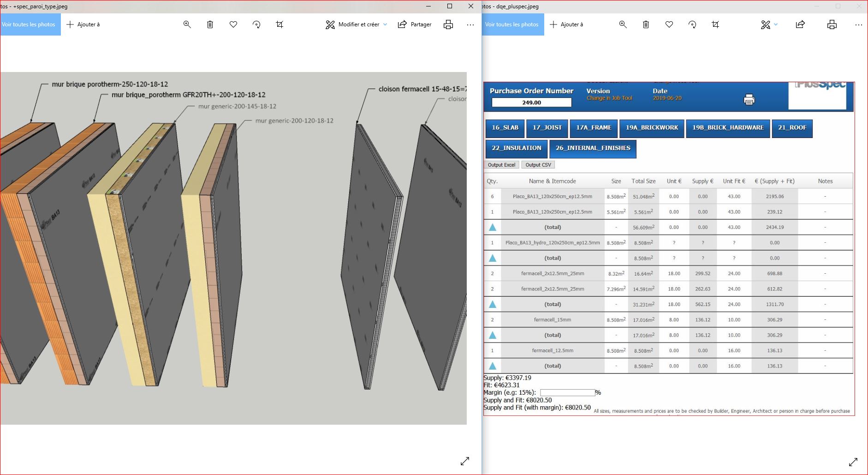Open fullscreen arrows in right photo window
The image size is (868, 475).
click(853, 462)
